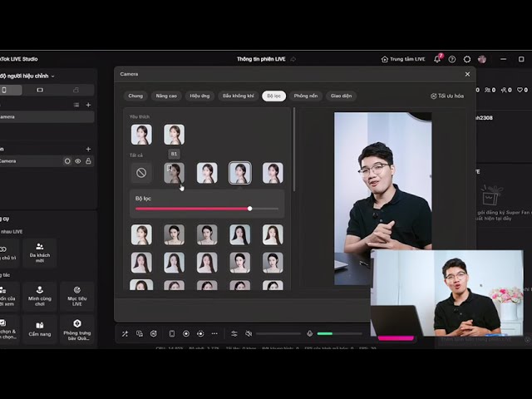The width and height of the screenshot is (532, 399).
Task: Open the settings gear in title bar
Action: point(467,59)
